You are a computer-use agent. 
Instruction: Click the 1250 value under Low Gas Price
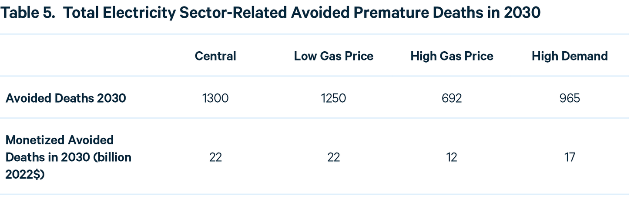333,98
